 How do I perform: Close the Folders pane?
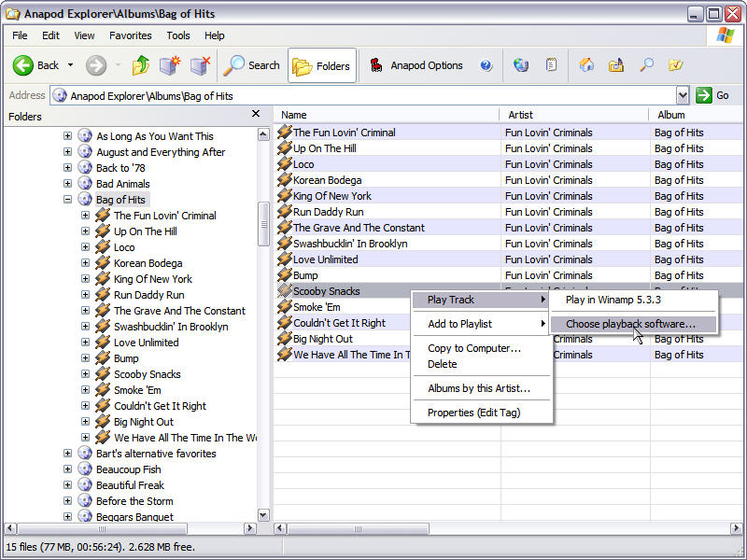coord(256,113)
